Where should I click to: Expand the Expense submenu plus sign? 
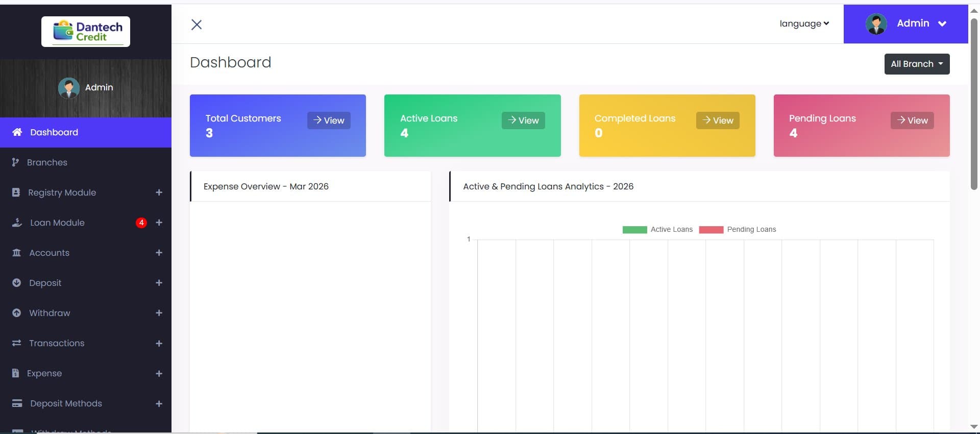(159, 374)
